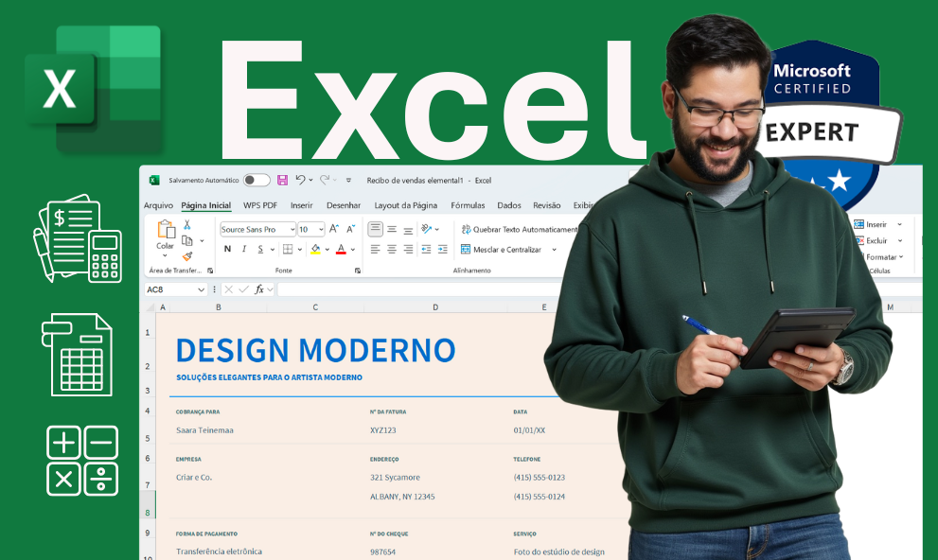Image resolution: width=938 pixels, height=560 pixels.
Task: Click the Borders grid icon
Action: click(288, 249)
